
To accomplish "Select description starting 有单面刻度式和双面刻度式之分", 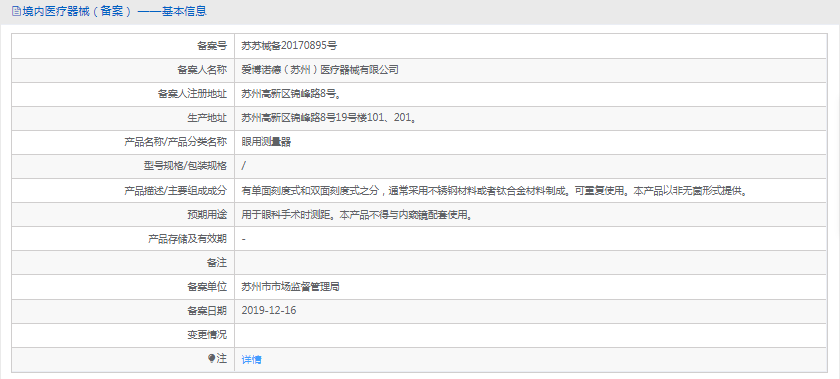I will pos(494,190).
